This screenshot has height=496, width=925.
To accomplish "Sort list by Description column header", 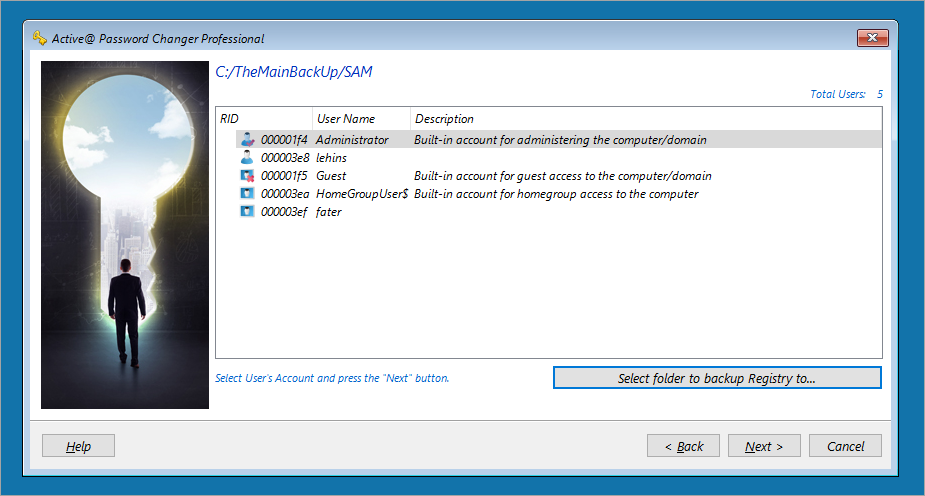I will (646, 119).
